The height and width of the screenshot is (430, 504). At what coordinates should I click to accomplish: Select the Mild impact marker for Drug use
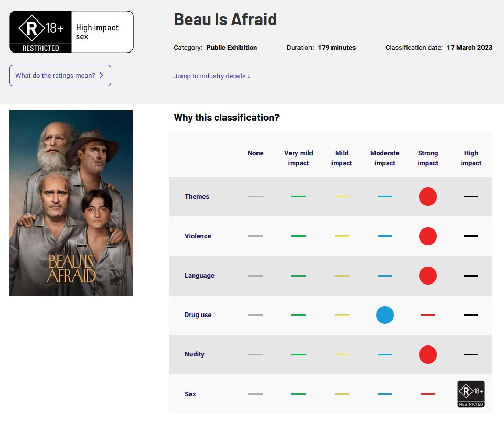coord(341,314)
